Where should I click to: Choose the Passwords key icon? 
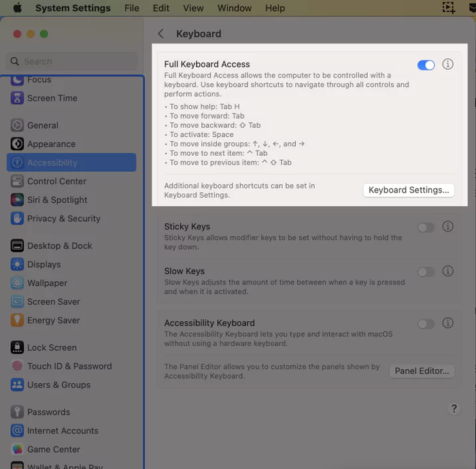pyautogui.click(x=17, y=412)
